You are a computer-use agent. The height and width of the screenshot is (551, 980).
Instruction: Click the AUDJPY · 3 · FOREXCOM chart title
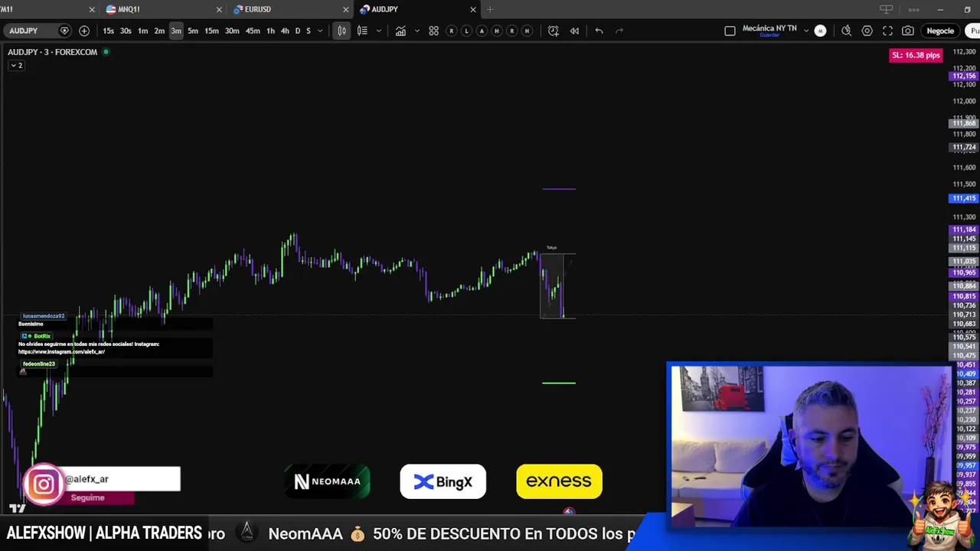pyautogui.click(x=52, y=52)
